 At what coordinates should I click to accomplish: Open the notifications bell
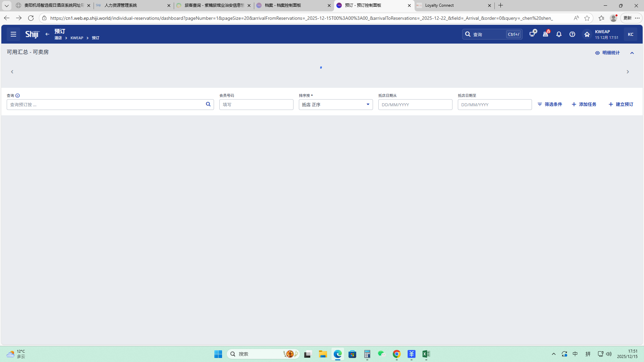click(x=559, y=34)
